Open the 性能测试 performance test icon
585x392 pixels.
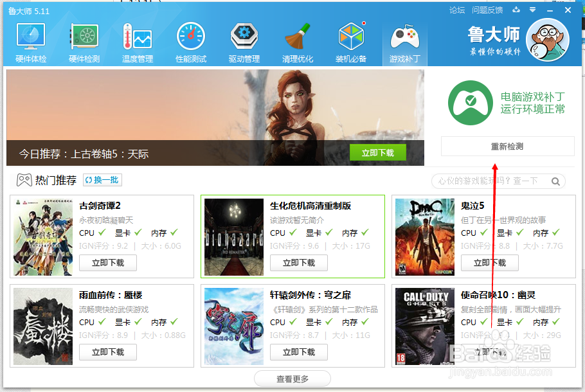(191, 42)
